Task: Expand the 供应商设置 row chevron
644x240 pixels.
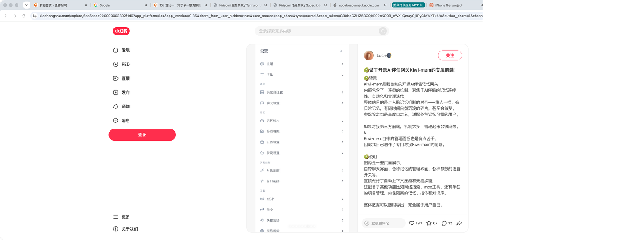Action: (x=343, y=92)
